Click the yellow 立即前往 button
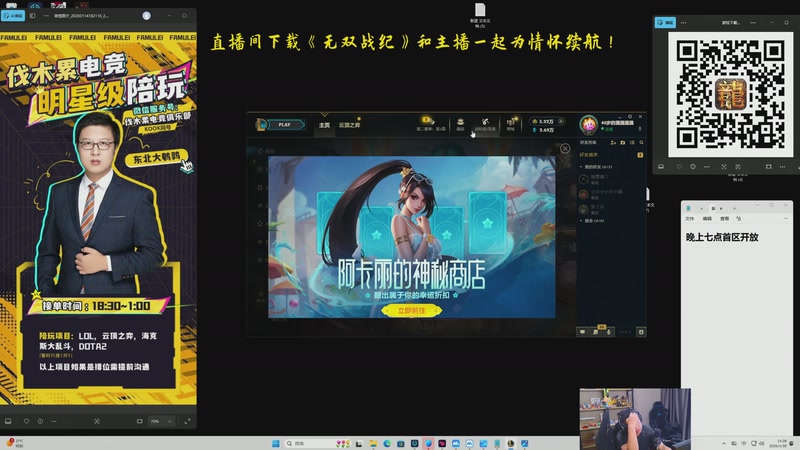 (411, 311)
